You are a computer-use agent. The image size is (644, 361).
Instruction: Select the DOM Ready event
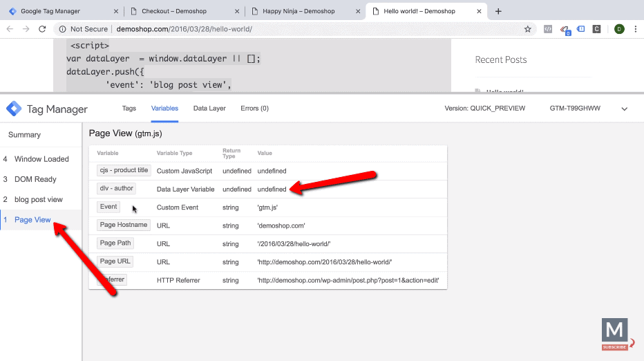41,179
